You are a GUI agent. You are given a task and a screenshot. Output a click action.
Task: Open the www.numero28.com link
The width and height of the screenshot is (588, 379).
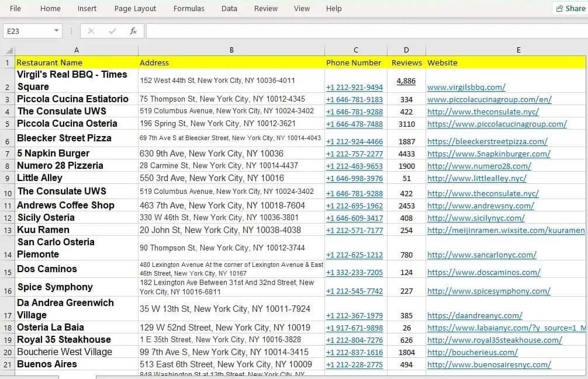pyautogui.click(x=479, y=166)
